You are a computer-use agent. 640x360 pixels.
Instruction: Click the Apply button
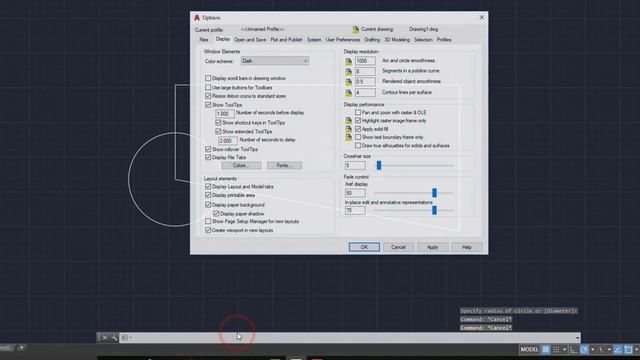point(433,247)
